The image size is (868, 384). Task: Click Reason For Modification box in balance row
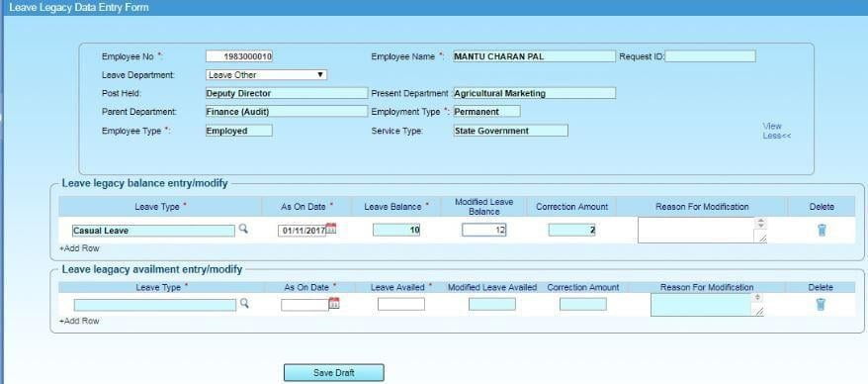click(703, 230)
